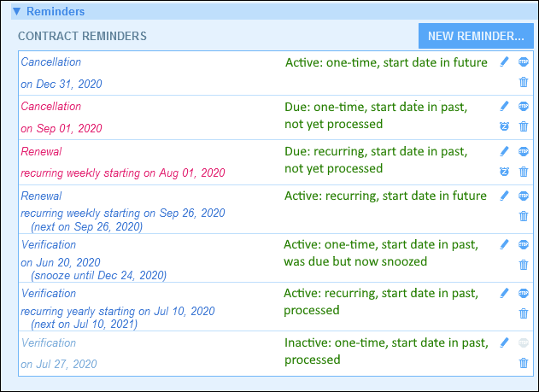
Task: Reactivate the inactive Jul 27 Verification reminder
Action: (524, 342)
